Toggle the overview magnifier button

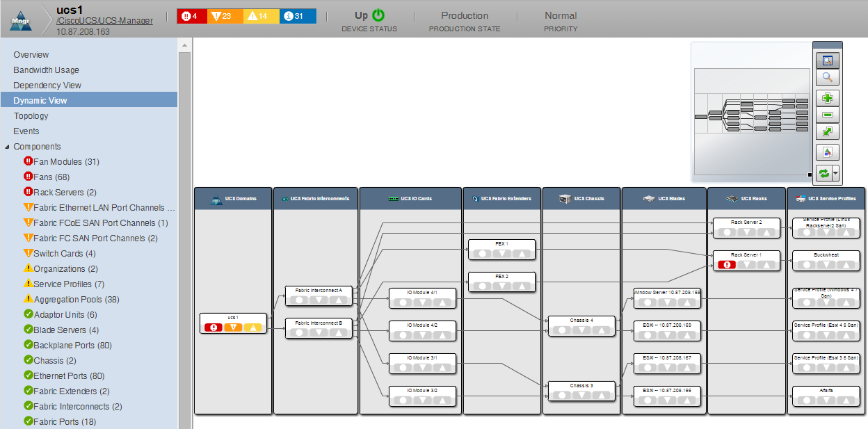point(828,60)
